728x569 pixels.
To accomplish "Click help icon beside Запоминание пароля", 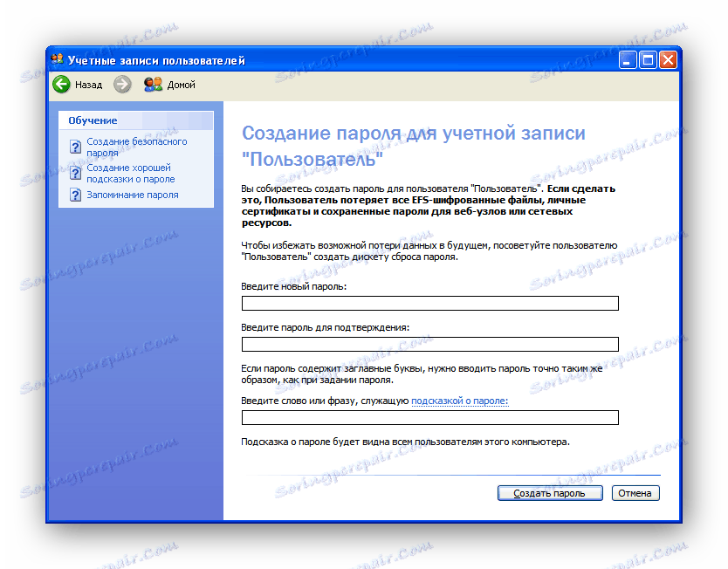I will [x=75, y=195].
